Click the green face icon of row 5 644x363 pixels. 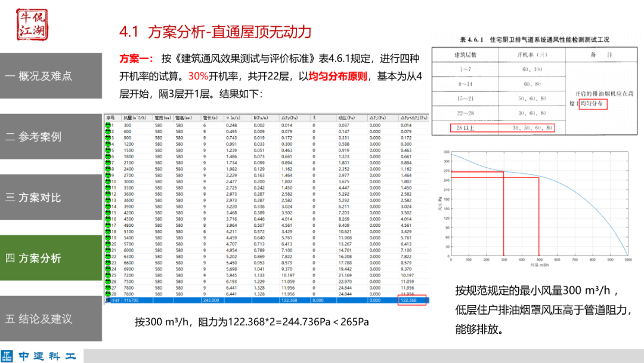[108, 150]
